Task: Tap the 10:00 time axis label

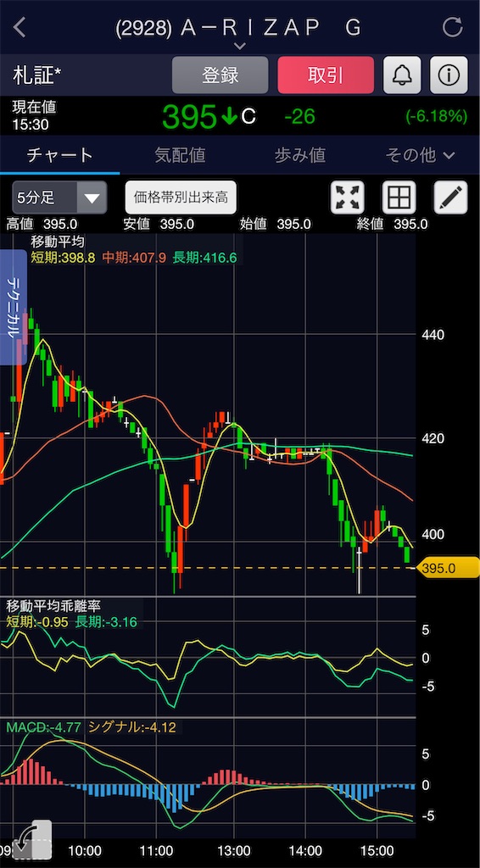Action: (x=84, y=849)
